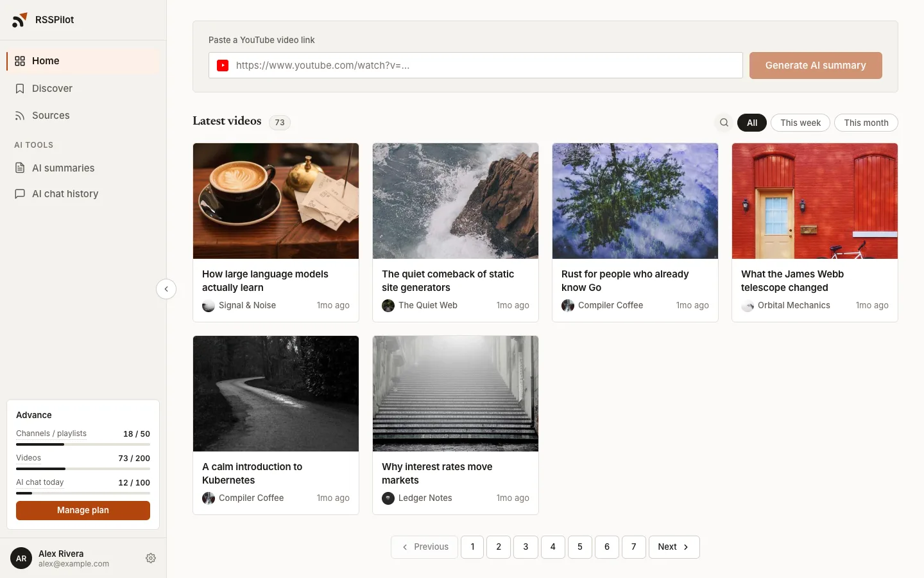This screenshot has height=578, width=924.
Task: Open the dark forest road thumbnail
Action: pyautogui.click(x=276, y=394)
